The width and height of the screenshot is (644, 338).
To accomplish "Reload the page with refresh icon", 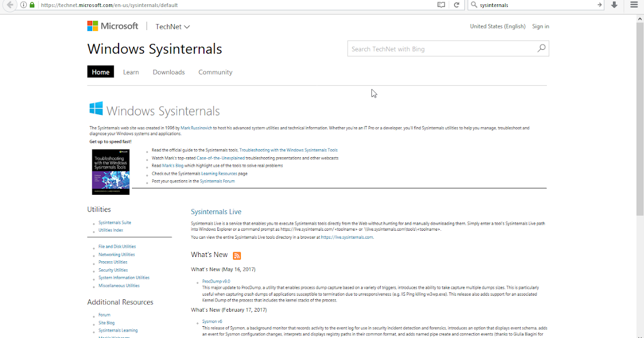I will coord(457,5).
